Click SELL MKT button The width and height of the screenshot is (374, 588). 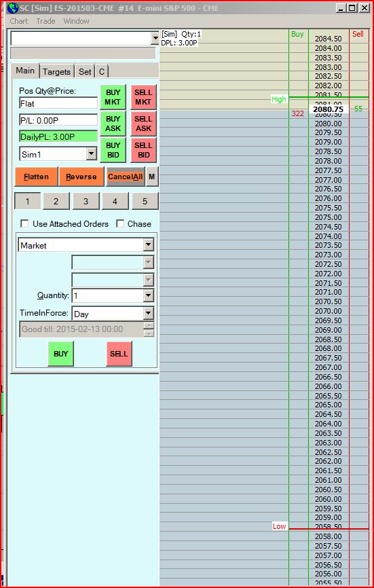[x=143, y=97]
